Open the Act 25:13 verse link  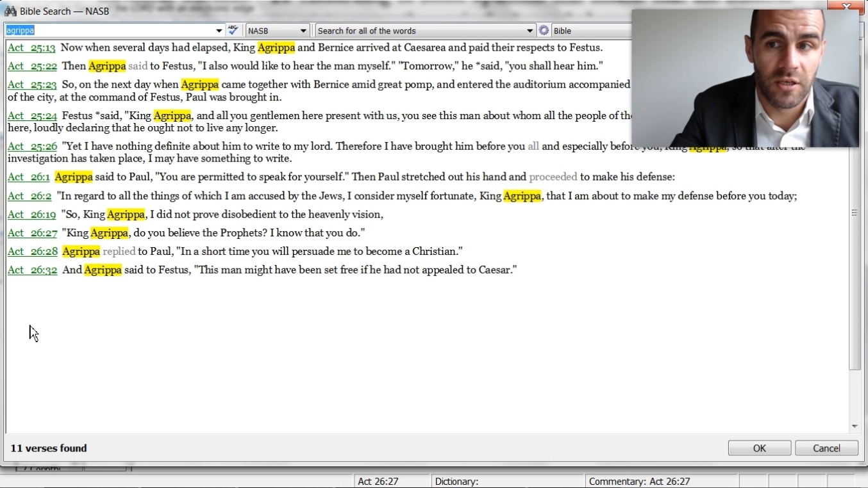31,48
